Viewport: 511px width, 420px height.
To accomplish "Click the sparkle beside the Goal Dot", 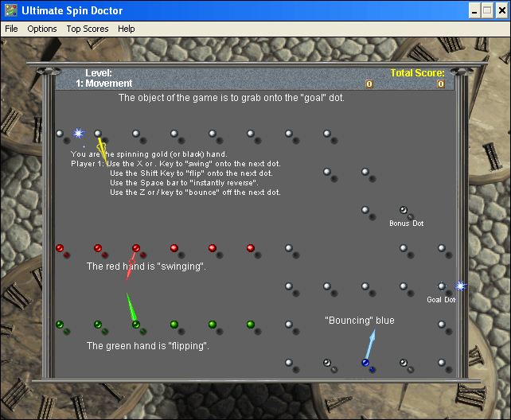I will (x=459, y=286).
